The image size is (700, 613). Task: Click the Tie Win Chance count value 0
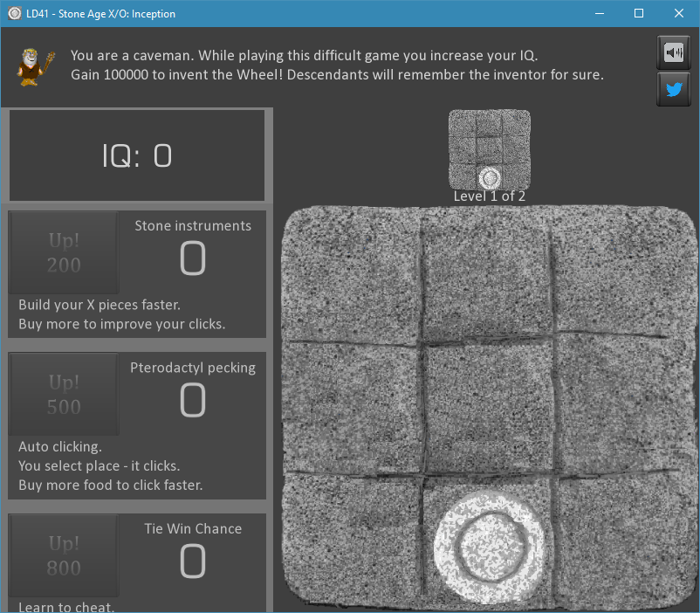[x=193, y=561]
